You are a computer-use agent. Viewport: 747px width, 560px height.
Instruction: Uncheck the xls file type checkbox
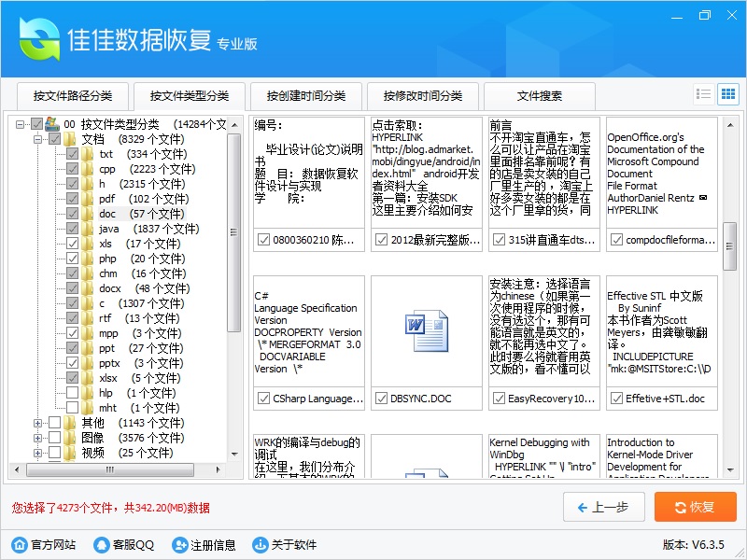[x=73, y=244]
